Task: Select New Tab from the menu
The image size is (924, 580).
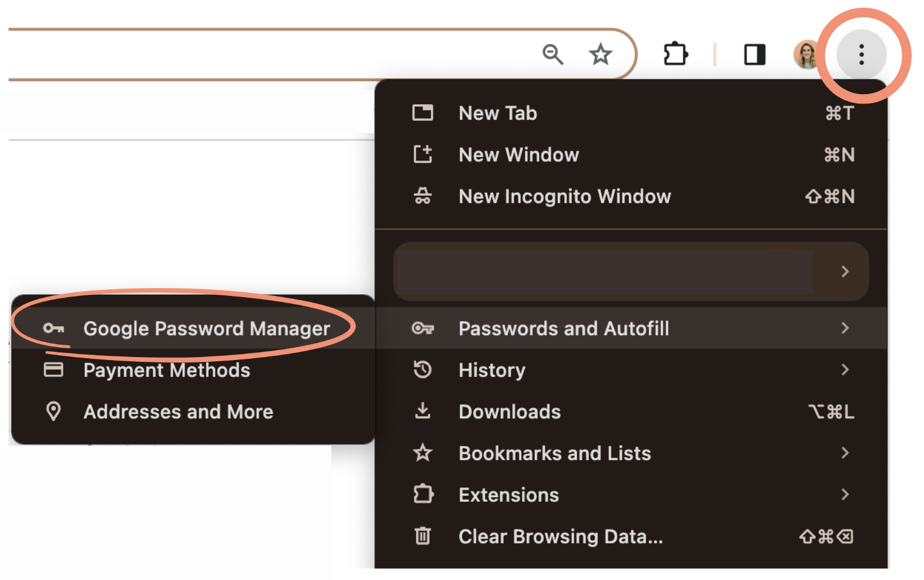Action: (631, 113)
